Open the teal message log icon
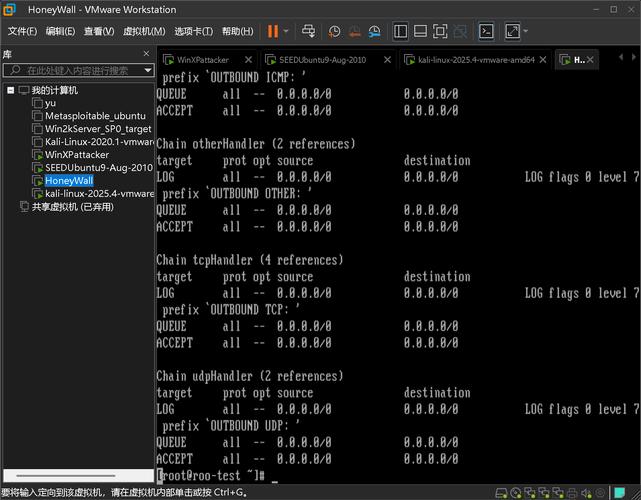 pos(620,493)
